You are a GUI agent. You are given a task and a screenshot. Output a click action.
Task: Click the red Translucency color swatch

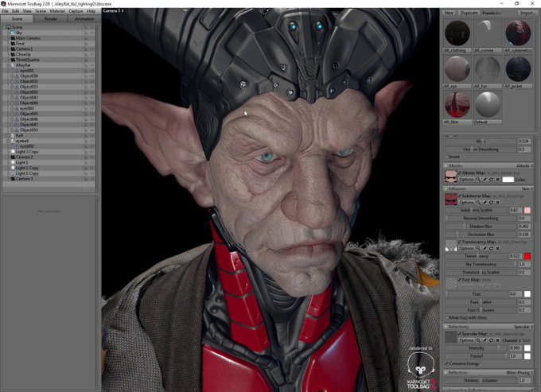point(527,256)
